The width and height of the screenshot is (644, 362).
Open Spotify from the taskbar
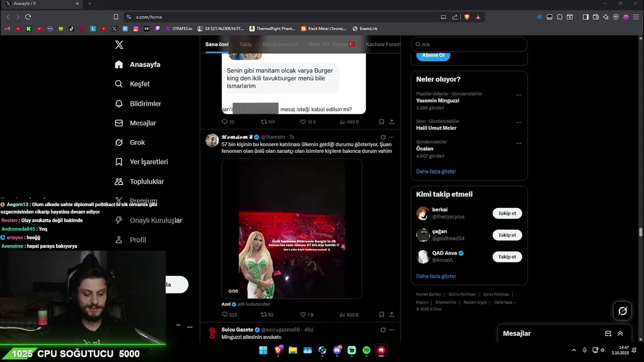click(367, 350)
